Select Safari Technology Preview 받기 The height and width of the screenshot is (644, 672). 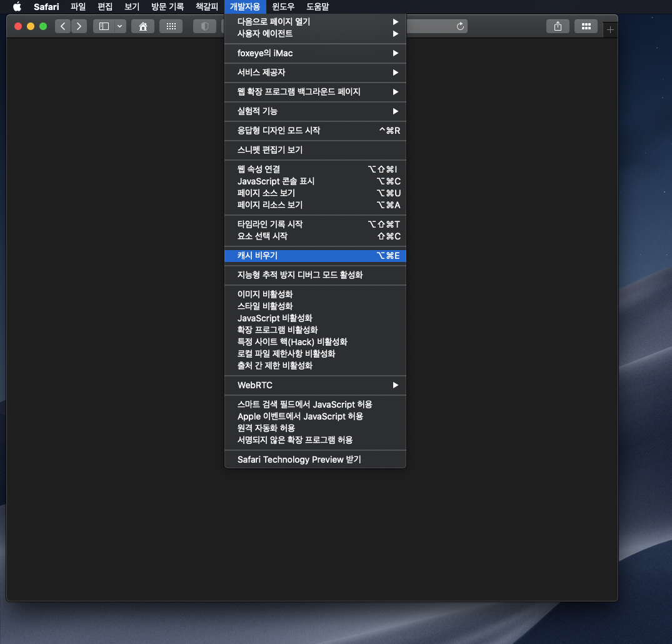click(x=316, y=460)
